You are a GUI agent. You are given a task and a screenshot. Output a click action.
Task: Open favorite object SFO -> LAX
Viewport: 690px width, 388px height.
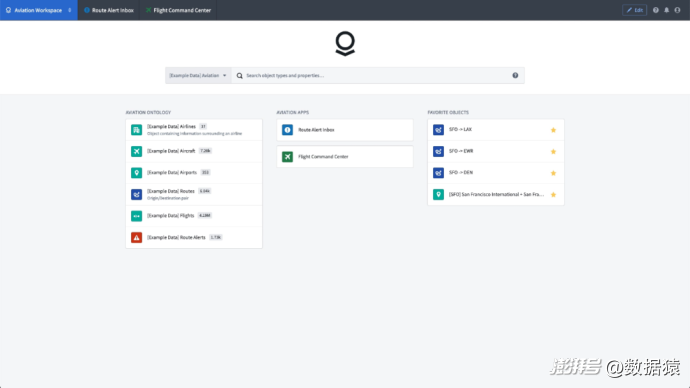[x=496, y=130]
